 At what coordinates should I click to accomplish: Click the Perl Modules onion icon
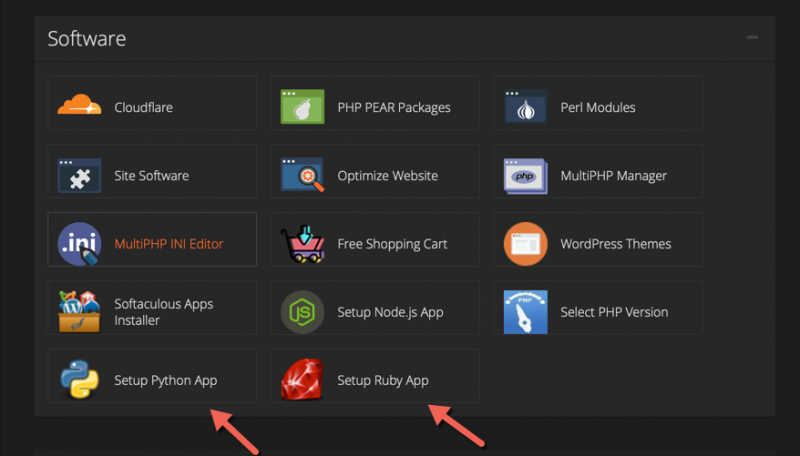[x=526, y=107]
